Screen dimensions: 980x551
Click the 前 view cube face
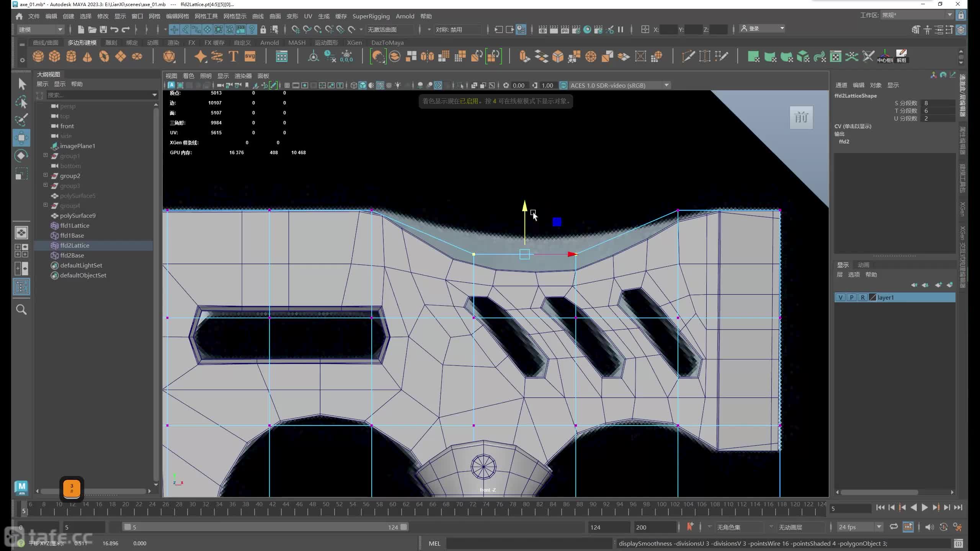tap(801, 117)
